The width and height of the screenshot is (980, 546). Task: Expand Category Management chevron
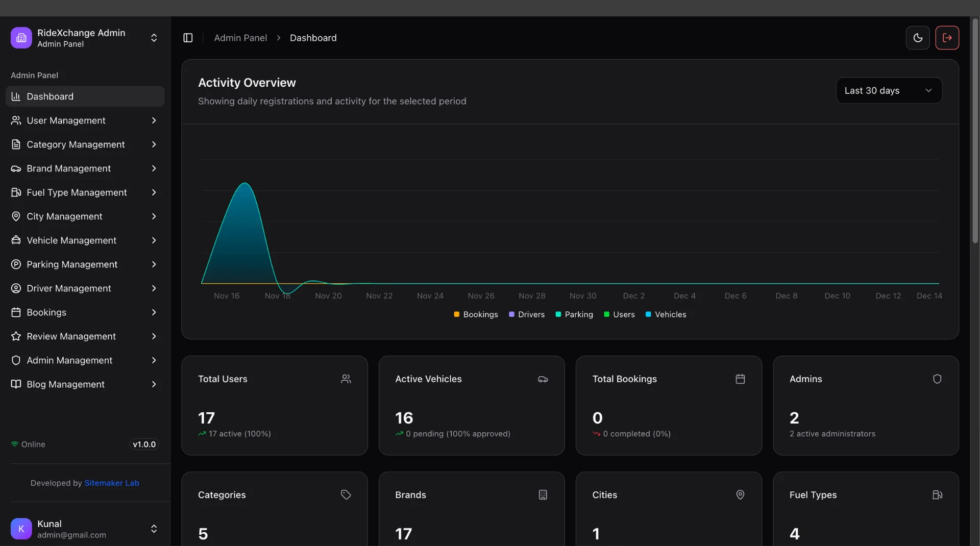[154, 144]
